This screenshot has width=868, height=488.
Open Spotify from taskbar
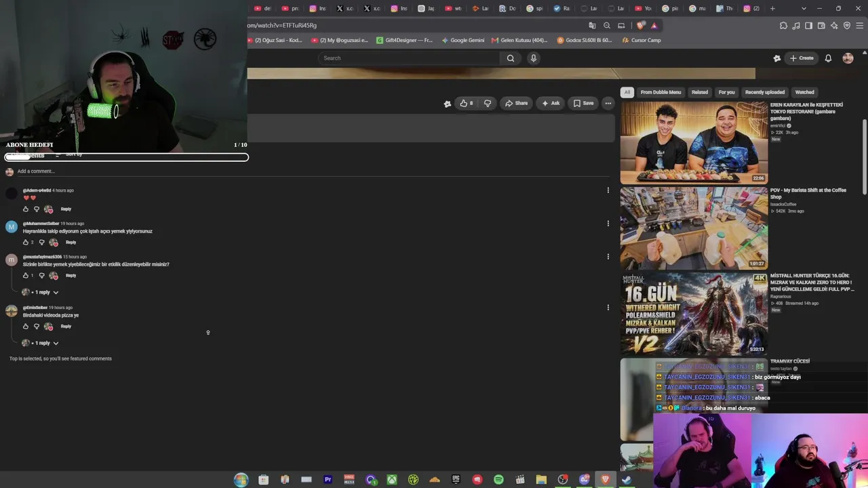[498, 480]
